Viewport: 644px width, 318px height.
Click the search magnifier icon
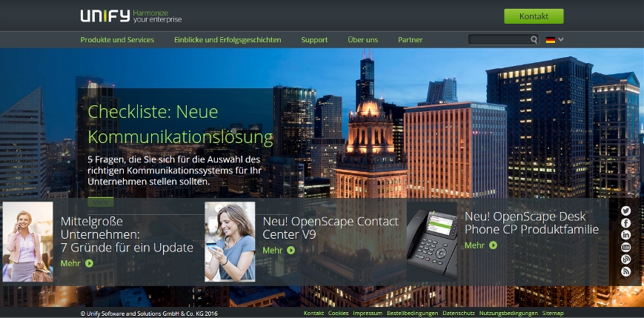pyautogui.click(x=534, y=40)
